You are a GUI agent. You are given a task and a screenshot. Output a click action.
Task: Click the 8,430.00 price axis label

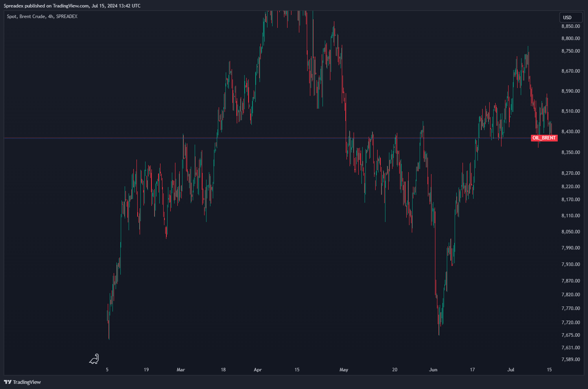coord(571,132)
